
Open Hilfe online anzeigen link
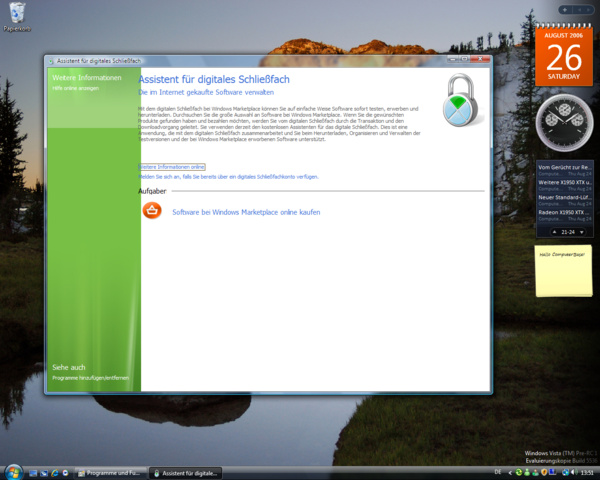[75, 88]
